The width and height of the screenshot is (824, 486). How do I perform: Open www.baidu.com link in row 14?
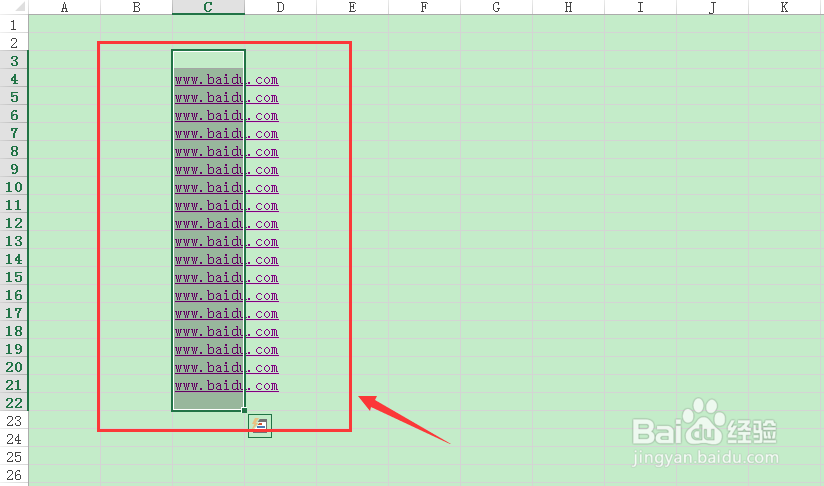click(226, 259)
